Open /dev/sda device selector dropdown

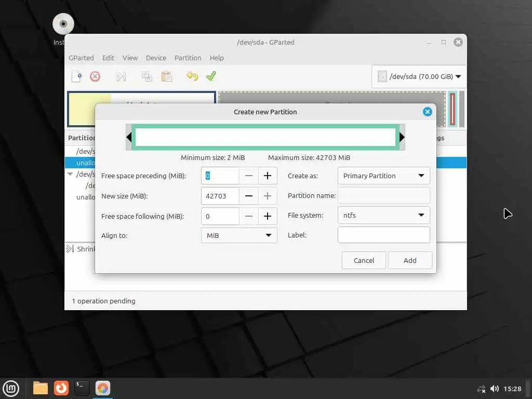pyautogui.click(x=419, y=77)
